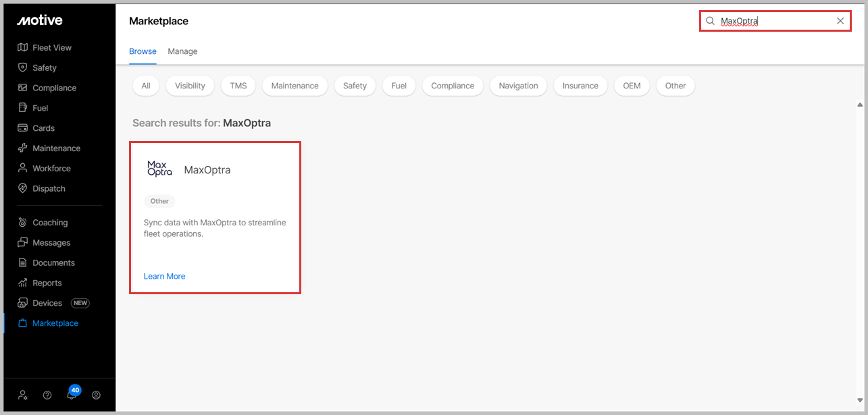Click the search results heading text

pyautogui.click(x=201, y=123)
